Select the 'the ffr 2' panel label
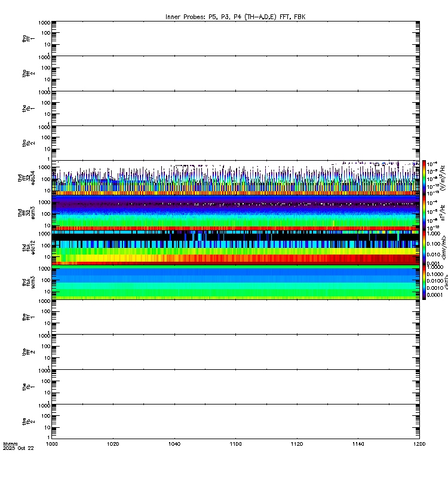 (x=28, y=352)
